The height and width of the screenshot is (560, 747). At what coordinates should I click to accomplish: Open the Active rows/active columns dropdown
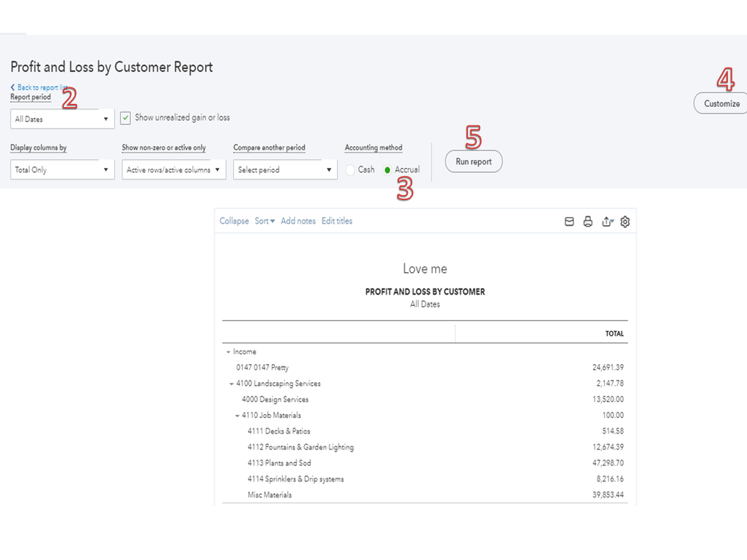coord(173,170)
